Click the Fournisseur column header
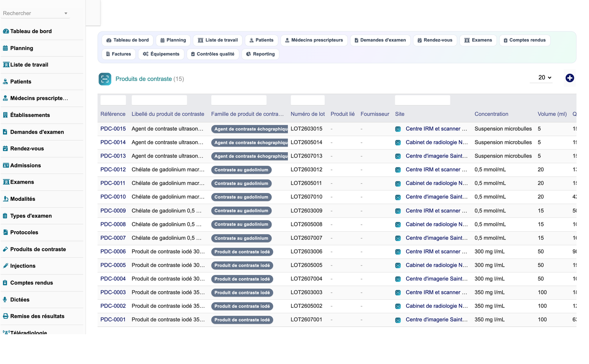 click(x=375, y=114)
